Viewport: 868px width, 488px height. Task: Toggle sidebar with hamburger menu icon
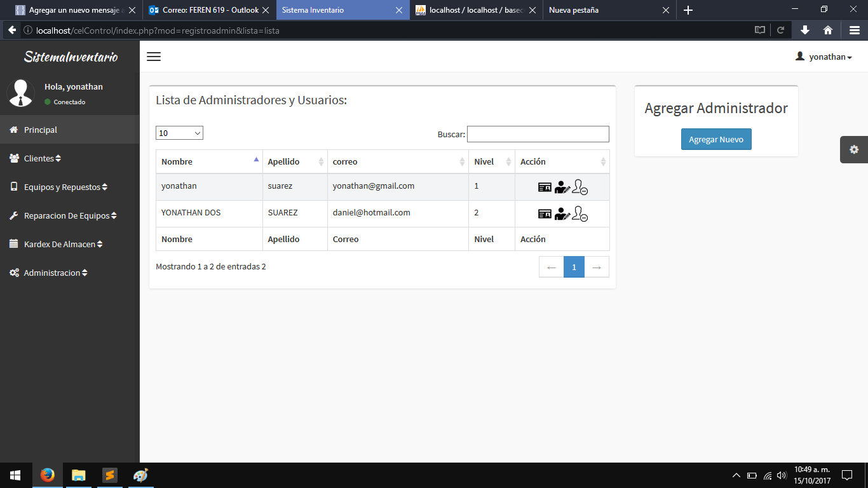(x=154, y=57)
